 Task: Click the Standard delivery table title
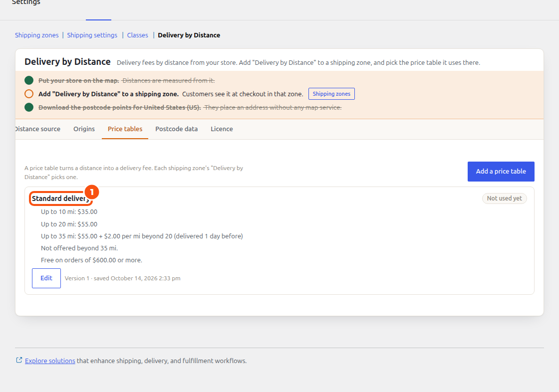60,198
